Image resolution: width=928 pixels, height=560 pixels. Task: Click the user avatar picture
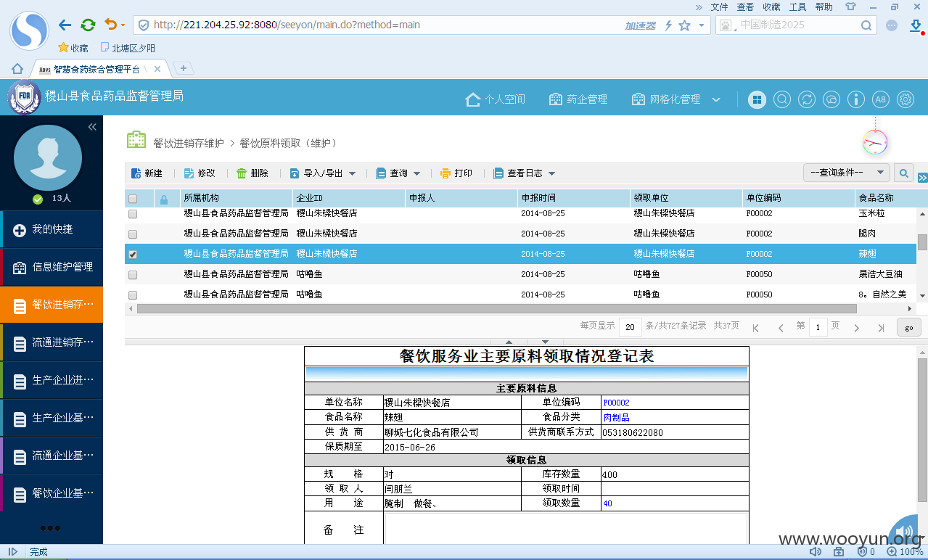47,157
